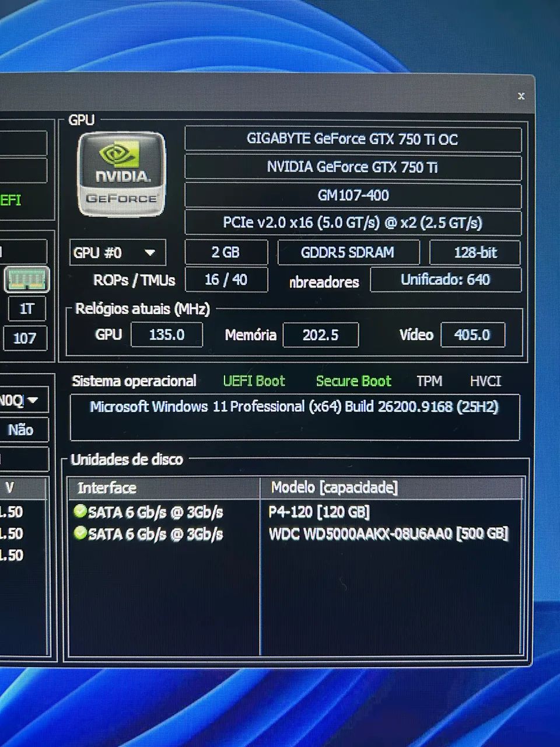Click the Unificado: 640 shaders field
The width and height of the screenshot is (560, 747).
445,280
